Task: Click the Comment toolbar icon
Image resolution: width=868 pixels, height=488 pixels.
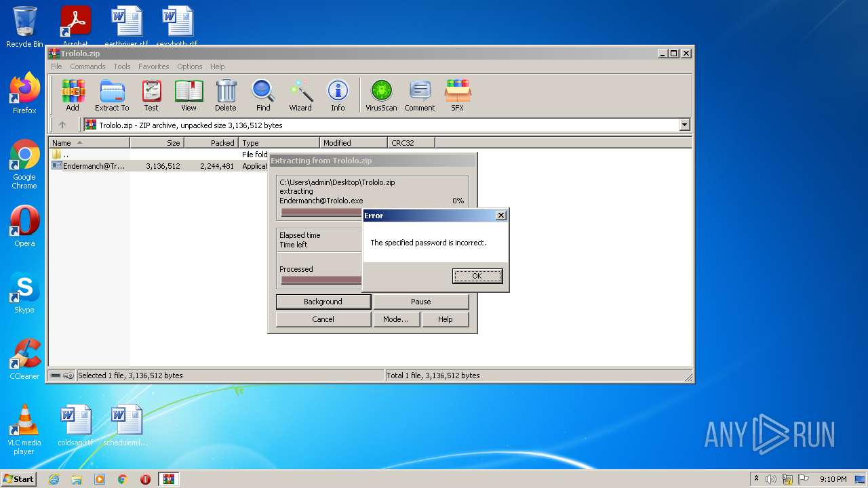Action: point(420,96)
